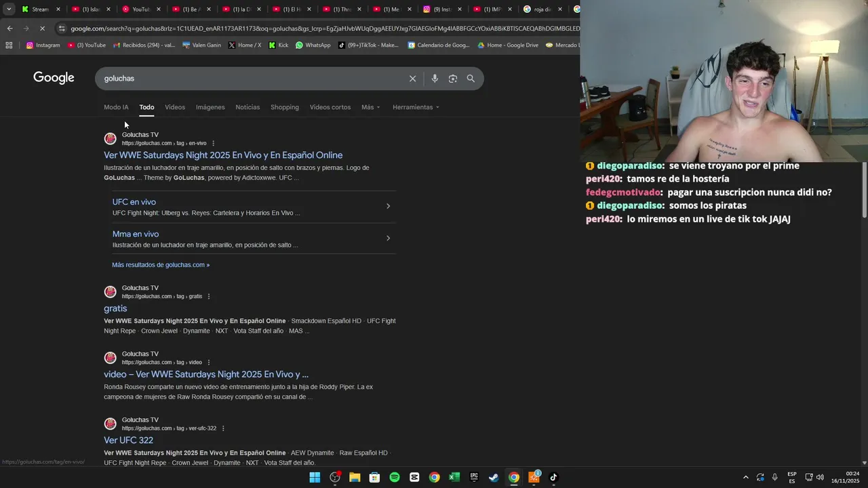Open the Mma en vivo sitelink
Viewport: 868px width, 488px height.
(x=136, y=234)
